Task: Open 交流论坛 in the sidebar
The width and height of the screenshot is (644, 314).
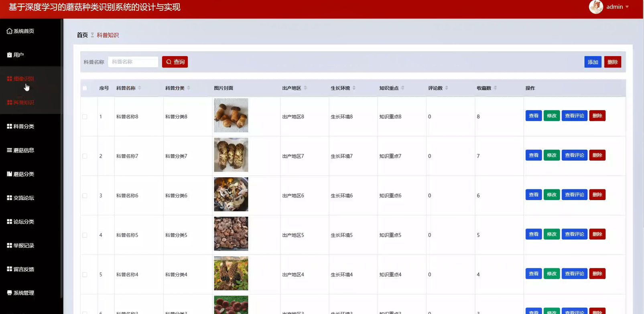Action: 20,198
